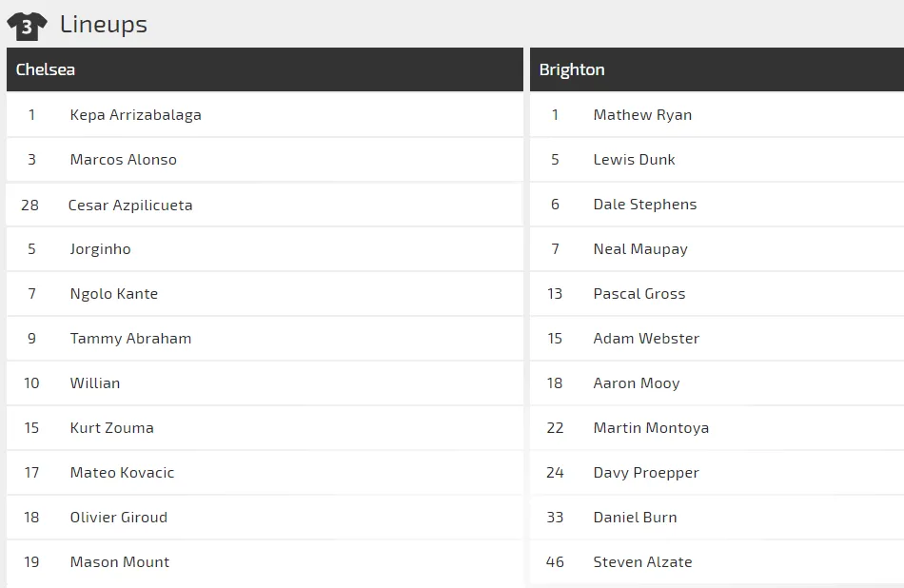Choose Willian in the Chelsea list
The width and height of the screenshot is (904, 588).
[95, 383]
